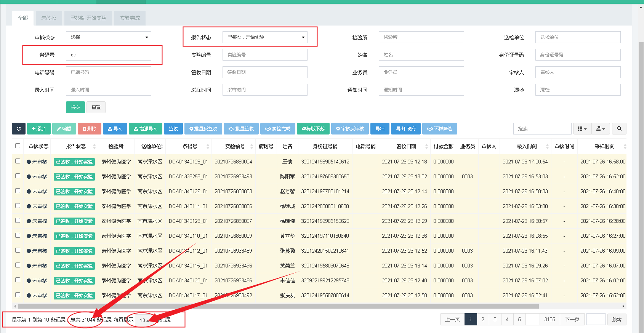Focus the 签收日期 filter input
Viewport: 644px width, 333px height.
[265, 72]
